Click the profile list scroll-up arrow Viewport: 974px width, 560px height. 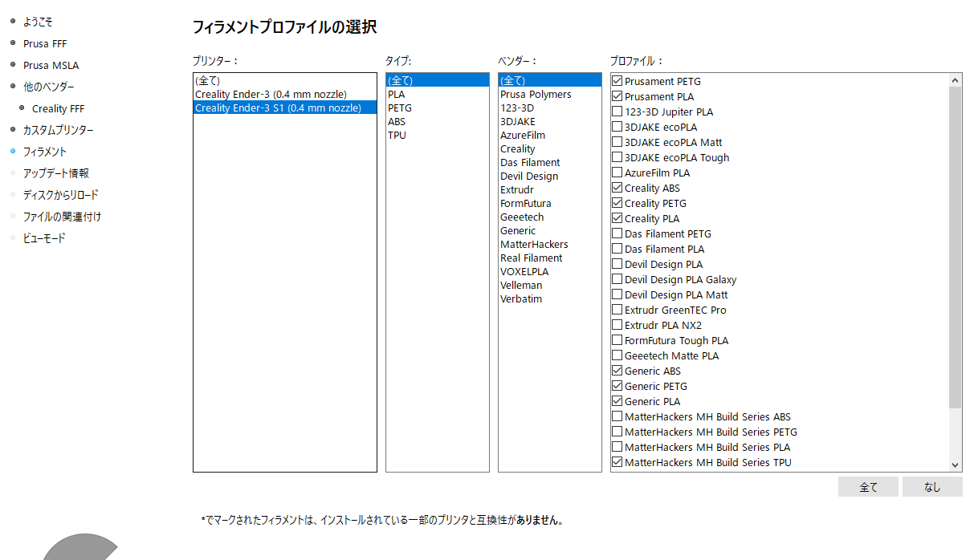(955, 80)
